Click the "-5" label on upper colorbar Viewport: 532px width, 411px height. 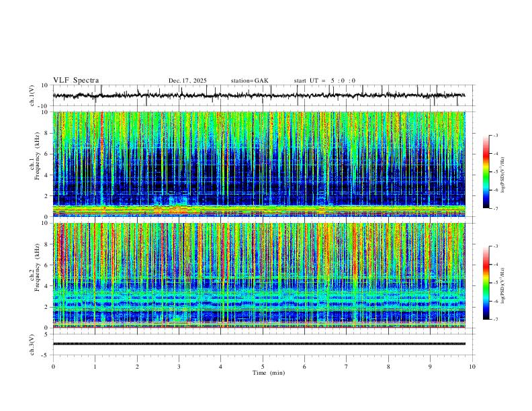point(496,172)
